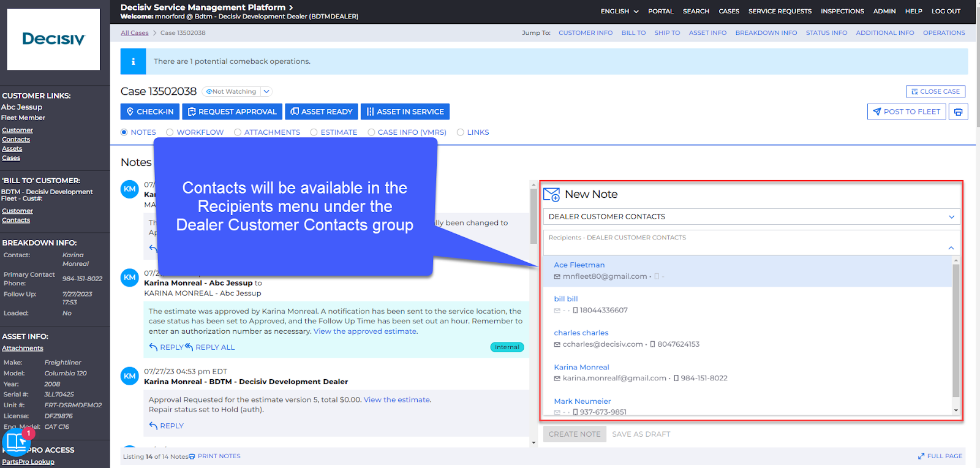Open the Inspections menu
980x468 pixels.
[842, 11]
